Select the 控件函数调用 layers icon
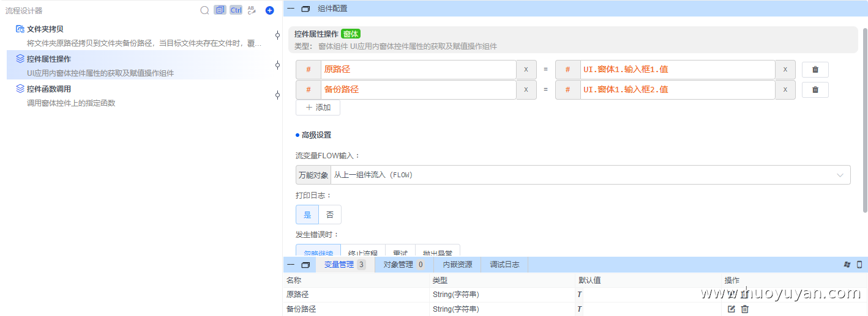This screenshot has height=316, width=868. coord(20,89)
